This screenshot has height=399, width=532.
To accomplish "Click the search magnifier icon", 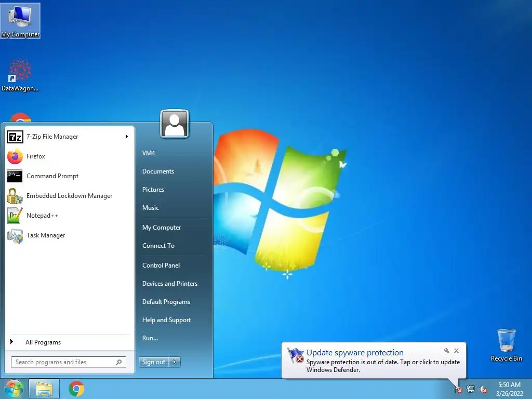I will (x=119, y=362).
